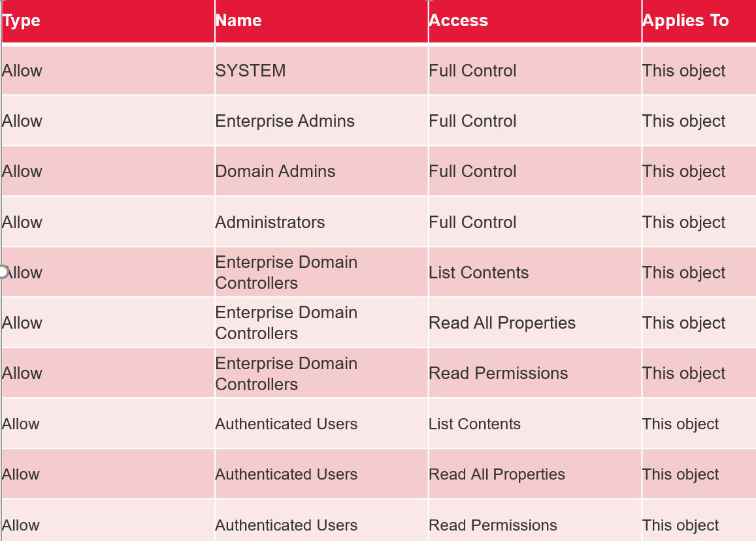Click Allow in the Enterprise Admins row
This screenshot has width=756, height=541.
tap(22, 121)
